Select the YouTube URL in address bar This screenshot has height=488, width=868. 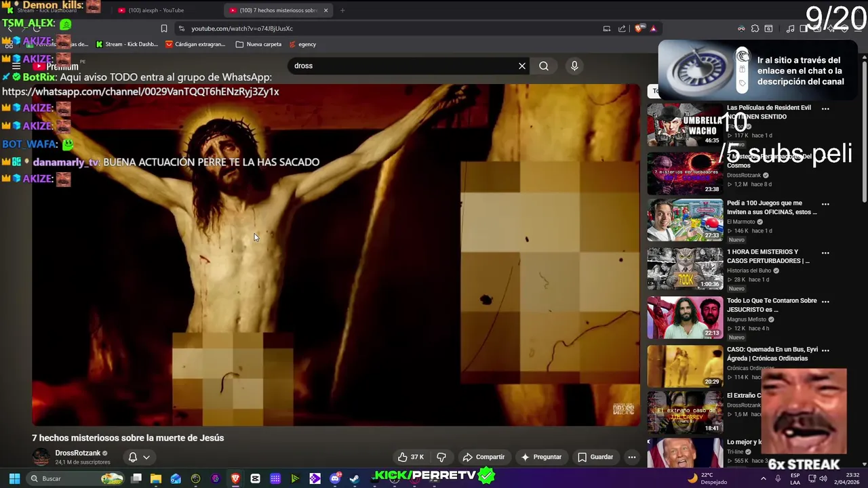click(x=242, y=28)
